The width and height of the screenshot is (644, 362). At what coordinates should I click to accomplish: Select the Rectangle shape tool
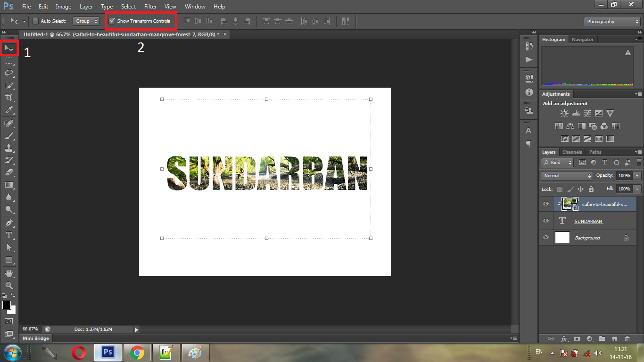(x=9, y=260)
